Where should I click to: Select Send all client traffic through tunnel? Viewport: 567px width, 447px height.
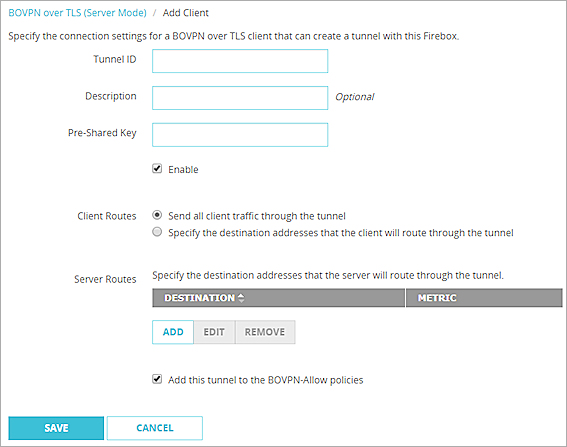[x=157, y=215]
